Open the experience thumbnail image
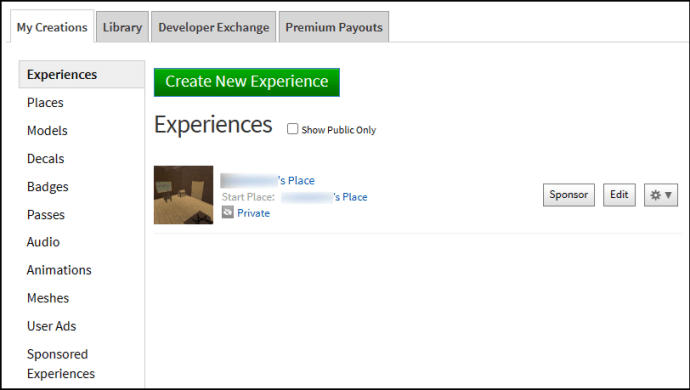The image size is (690, 390). 184,195
